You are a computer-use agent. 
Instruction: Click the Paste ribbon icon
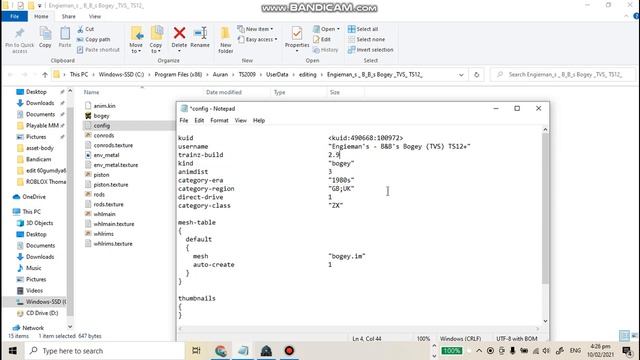pos(65,33)
